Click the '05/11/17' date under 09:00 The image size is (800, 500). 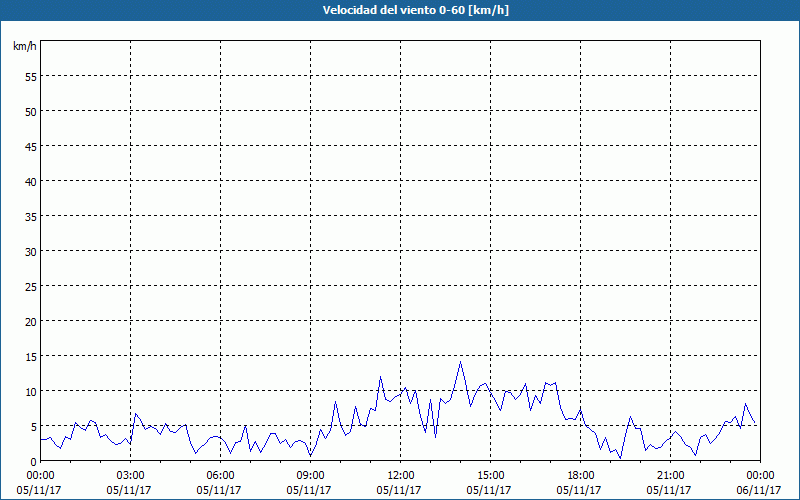(309, 490)
